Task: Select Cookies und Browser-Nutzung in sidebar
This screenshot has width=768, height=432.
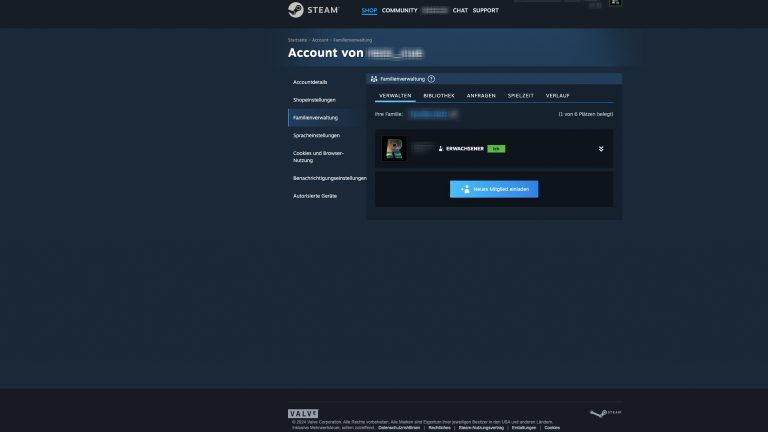Action: (318, 156)
